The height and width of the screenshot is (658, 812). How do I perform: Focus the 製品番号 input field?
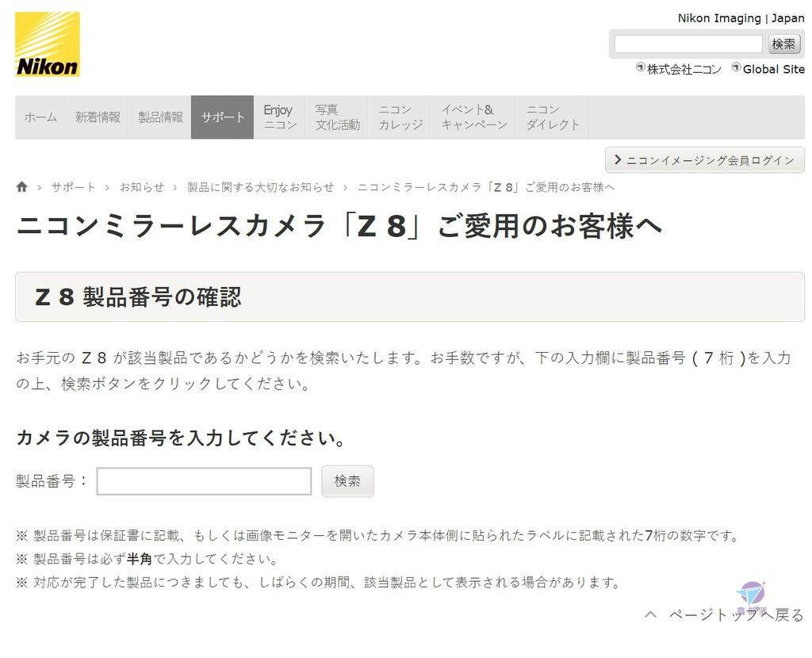point(204,481)
